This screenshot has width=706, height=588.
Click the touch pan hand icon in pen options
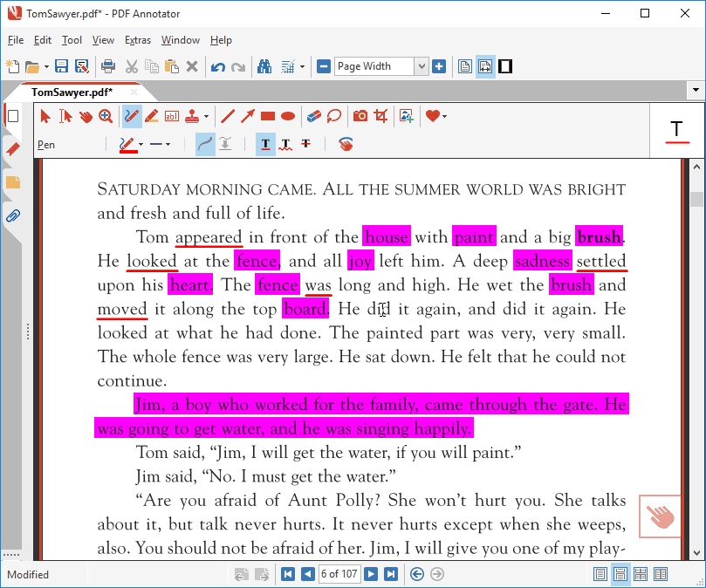click(x=346, y=145)
